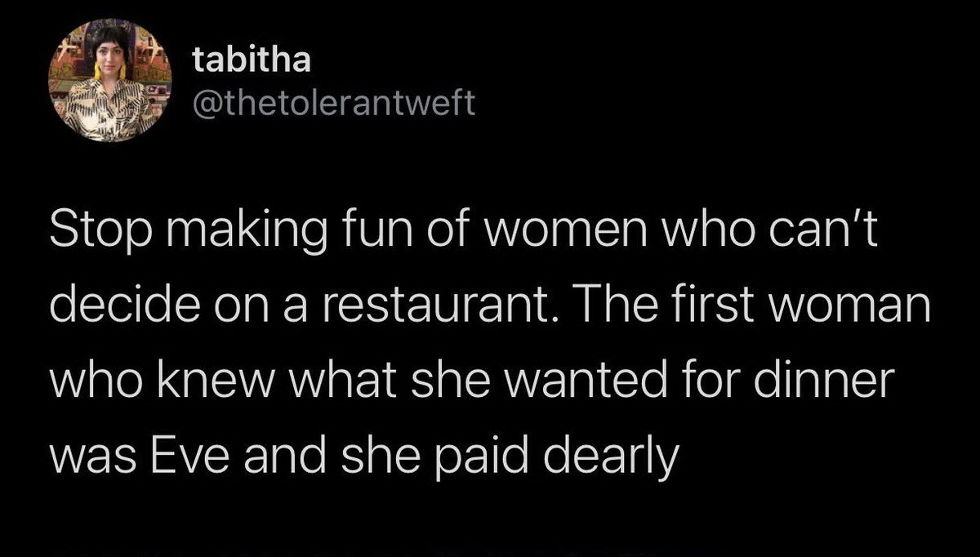This screenshot has height=557, width=980.
Task: Click tabitha's profile picture
Action: [x=110, y=81]
